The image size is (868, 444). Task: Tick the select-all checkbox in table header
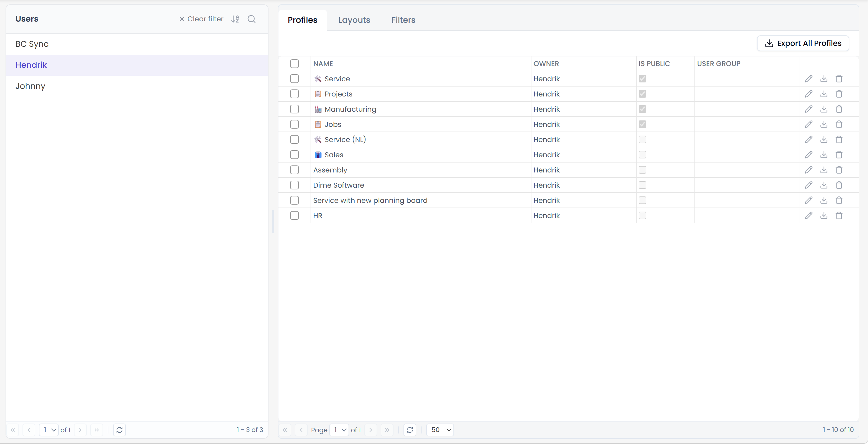point(294,63)
